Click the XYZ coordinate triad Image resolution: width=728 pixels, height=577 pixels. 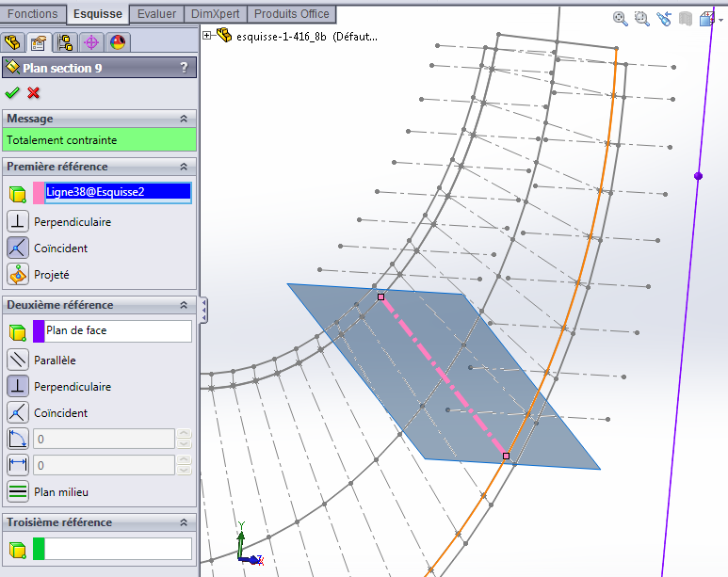tap(250, 544)
